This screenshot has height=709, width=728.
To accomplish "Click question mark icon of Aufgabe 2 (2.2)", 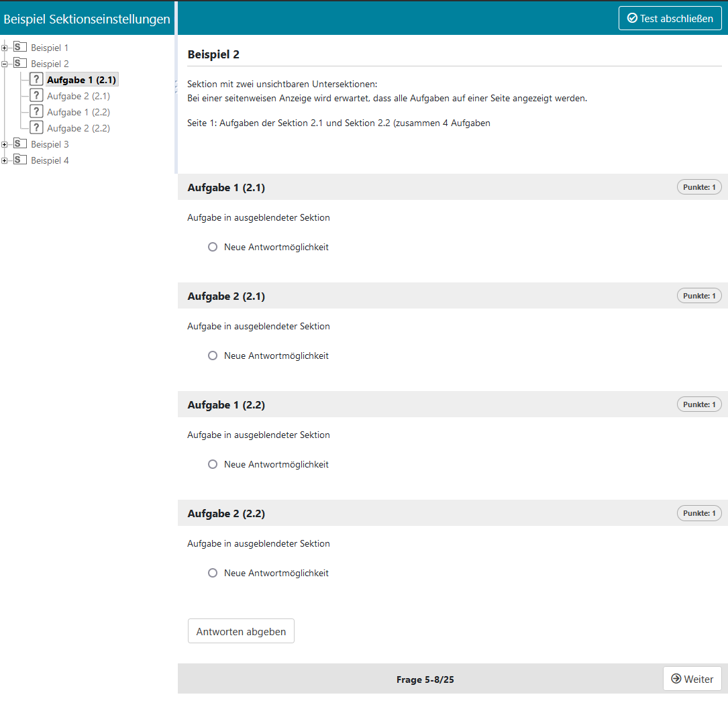I will point(37,128).
